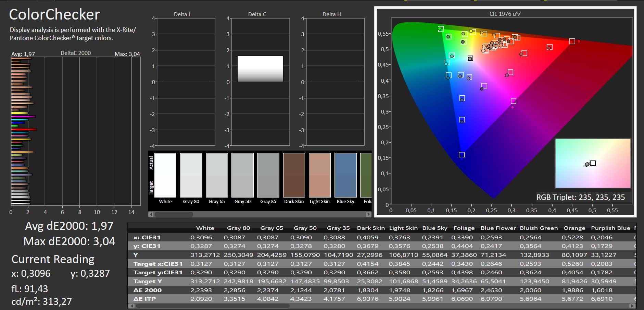This screenshot has width=644, height=310.
Task: Click the right arrow of swatch strip scrollbar
Action: (368, 214)
